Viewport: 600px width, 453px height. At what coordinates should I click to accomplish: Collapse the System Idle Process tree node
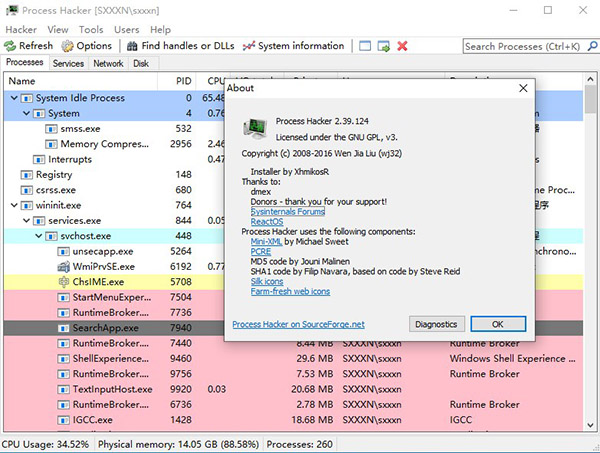14,98
